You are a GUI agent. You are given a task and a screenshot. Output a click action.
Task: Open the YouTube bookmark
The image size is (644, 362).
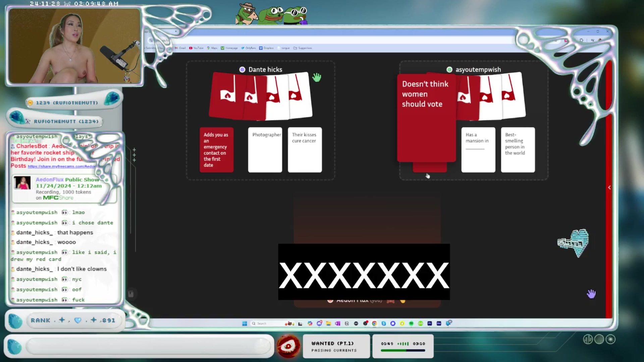point(196,48)
